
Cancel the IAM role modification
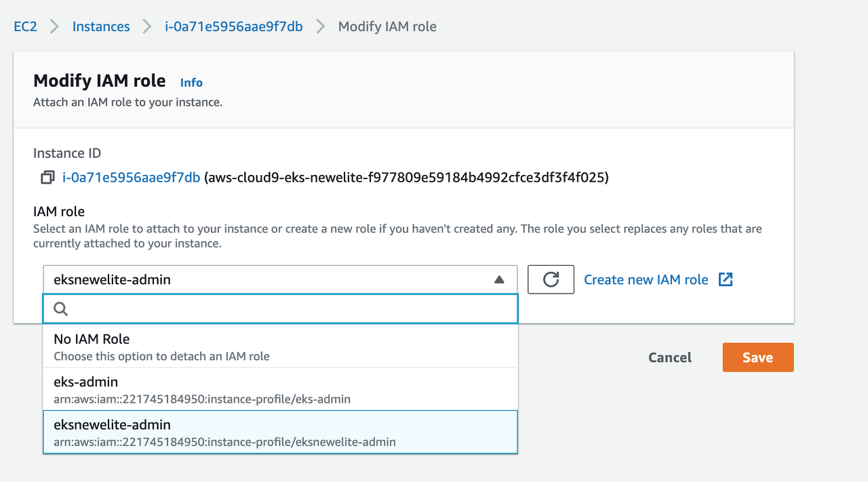670,357
